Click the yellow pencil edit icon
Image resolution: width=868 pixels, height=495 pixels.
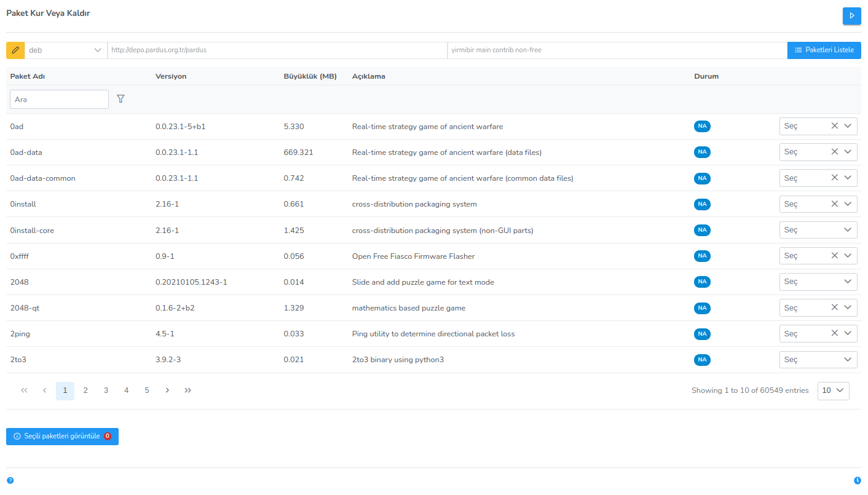[x=15, y=50]
